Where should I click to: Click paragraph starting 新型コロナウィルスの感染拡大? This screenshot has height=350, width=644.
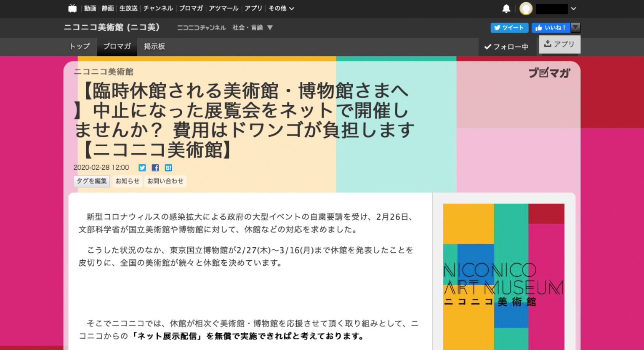[x=247, y=223]
